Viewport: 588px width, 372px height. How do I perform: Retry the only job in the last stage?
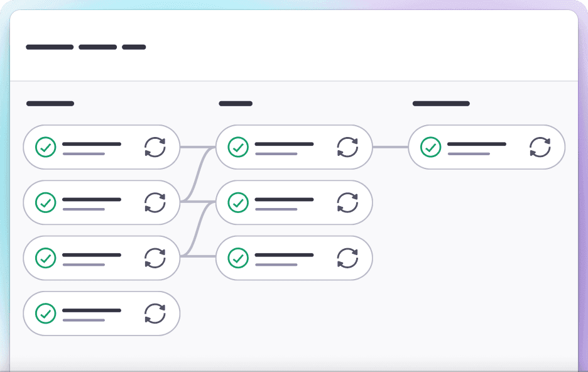click(540, 147)
